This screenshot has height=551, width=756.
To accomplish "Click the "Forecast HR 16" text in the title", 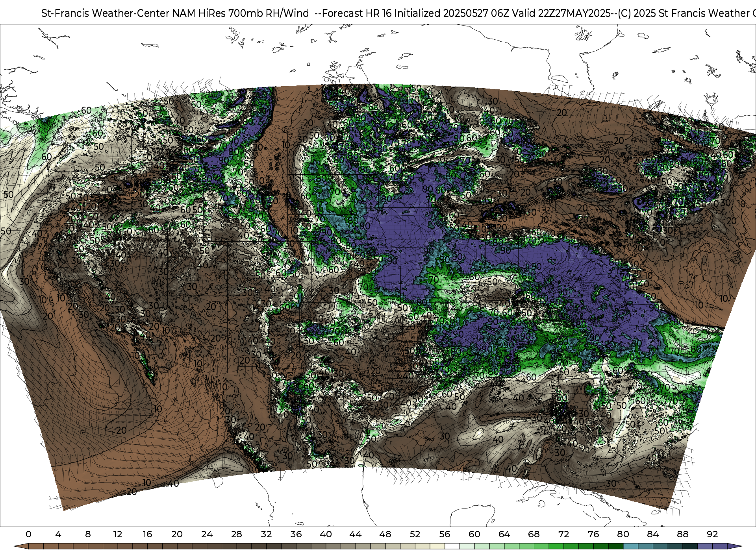I will coord(357,13).
